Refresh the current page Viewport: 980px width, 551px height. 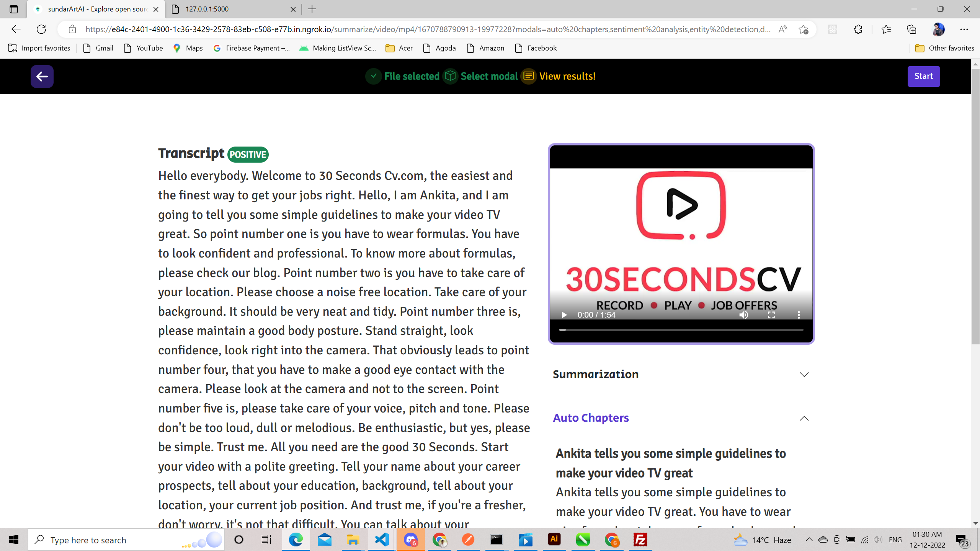[41, 29]
